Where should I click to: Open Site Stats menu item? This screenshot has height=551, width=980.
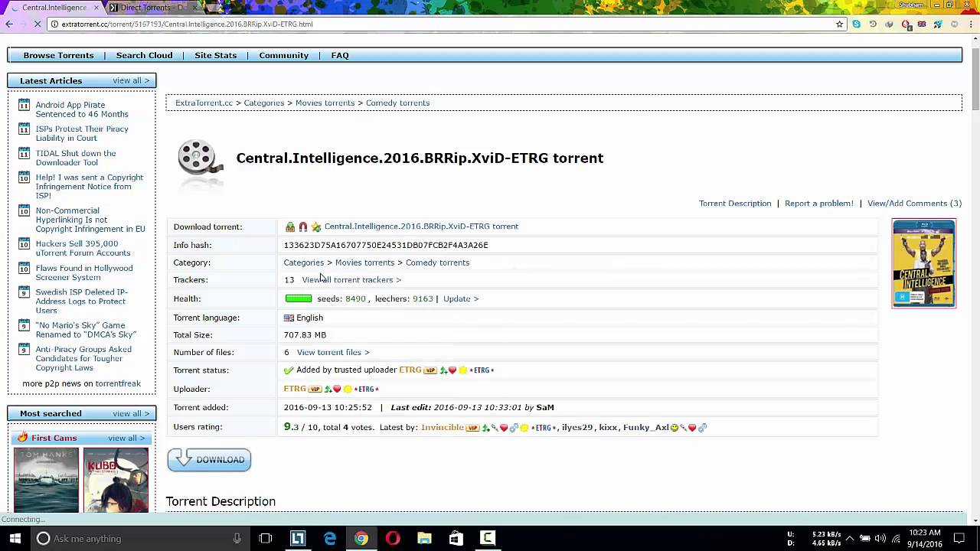click(x=215, y=55)
